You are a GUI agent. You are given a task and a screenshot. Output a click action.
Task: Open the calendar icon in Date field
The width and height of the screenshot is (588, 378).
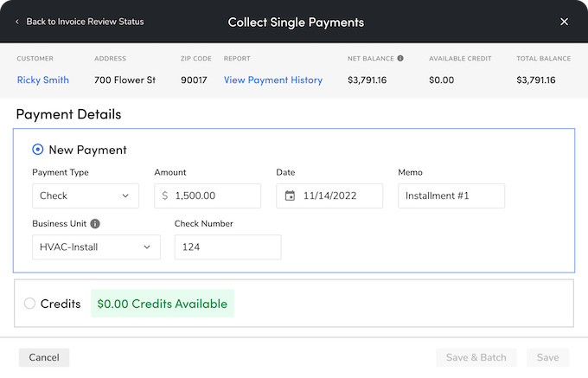[x=290, y=196]
